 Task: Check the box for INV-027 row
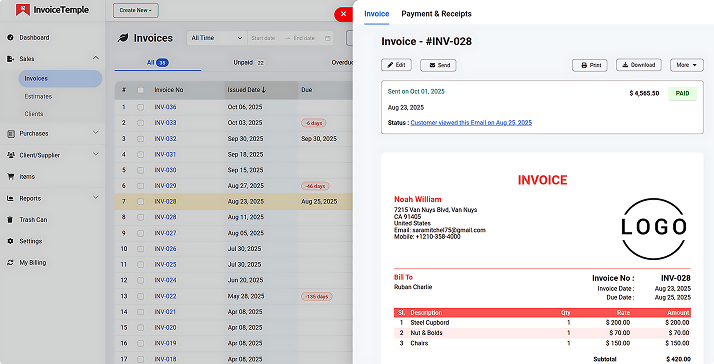tap(140, 233)
